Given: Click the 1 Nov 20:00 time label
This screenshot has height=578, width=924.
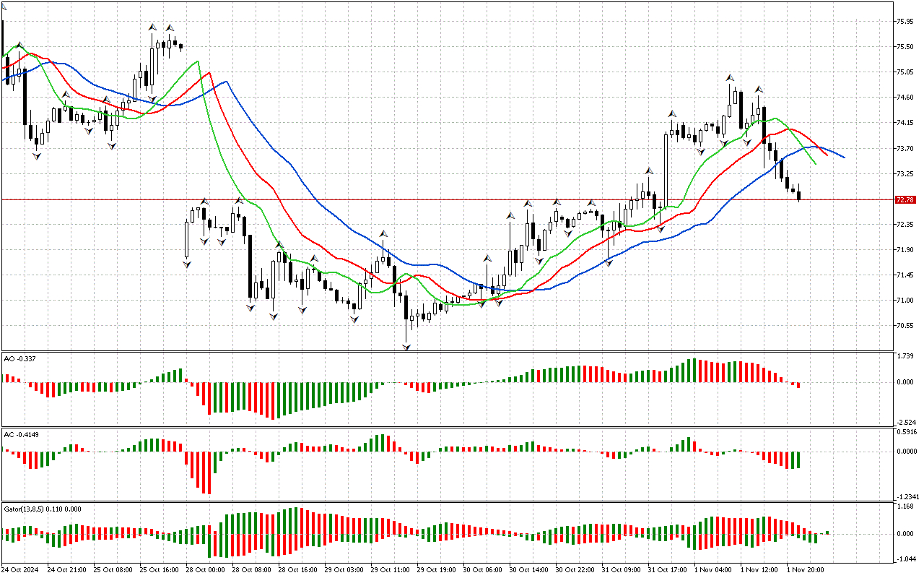Looking at the screenshot, I should pyautogui.click(x=804, y=570).
